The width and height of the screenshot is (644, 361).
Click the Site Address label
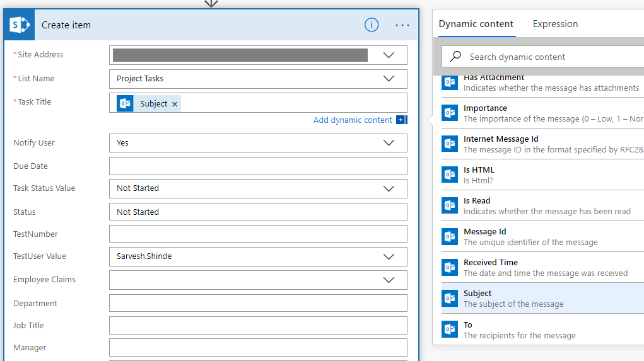click(x=40, y=55)
